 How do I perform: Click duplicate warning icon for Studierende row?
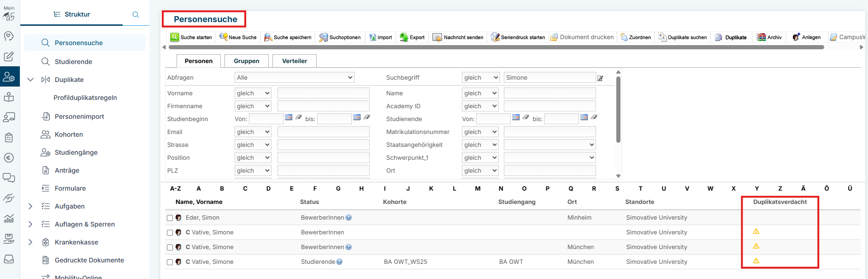click(x=756, y=261)
